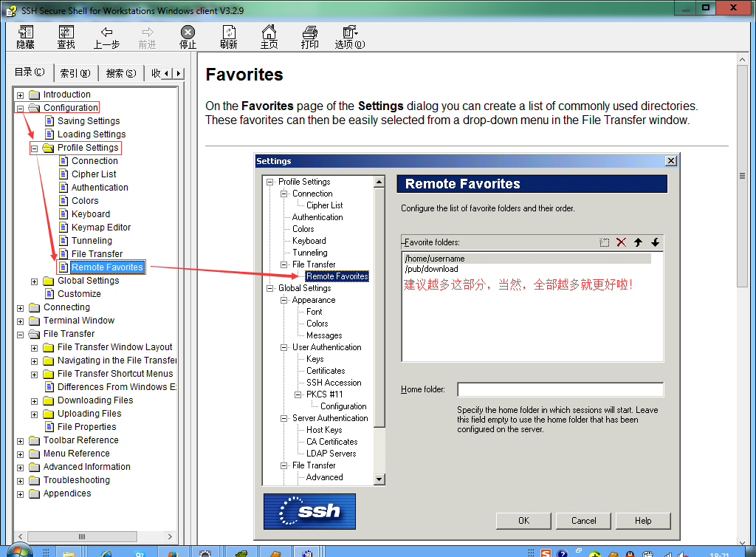Click OK in the Settings dialog

pyautogui.click(x=523, y=521)
